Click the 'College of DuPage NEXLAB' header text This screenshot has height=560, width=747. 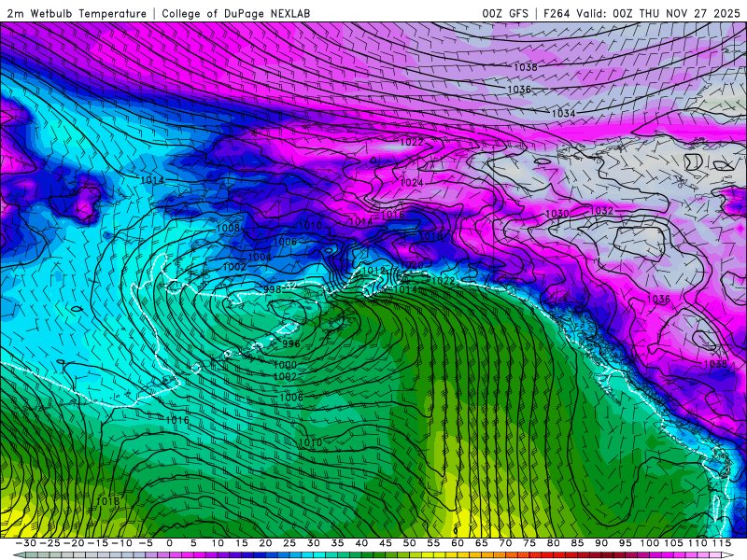tap(236, 14)
